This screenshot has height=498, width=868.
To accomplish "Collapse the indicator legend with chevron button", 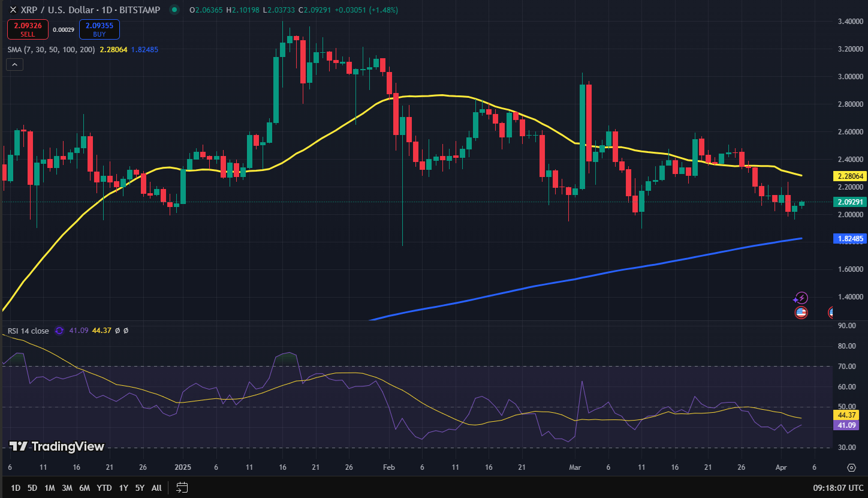I will point(15,64).
